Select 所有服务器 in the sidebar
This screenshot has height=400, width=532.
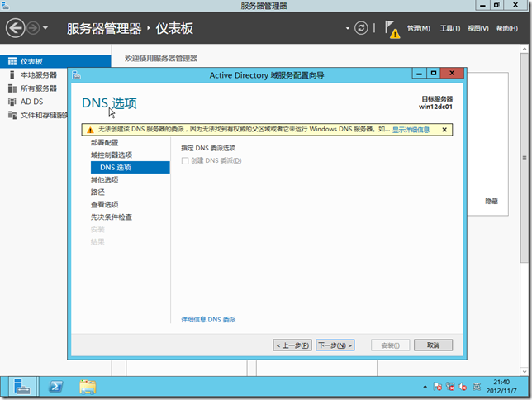point(38,88)
